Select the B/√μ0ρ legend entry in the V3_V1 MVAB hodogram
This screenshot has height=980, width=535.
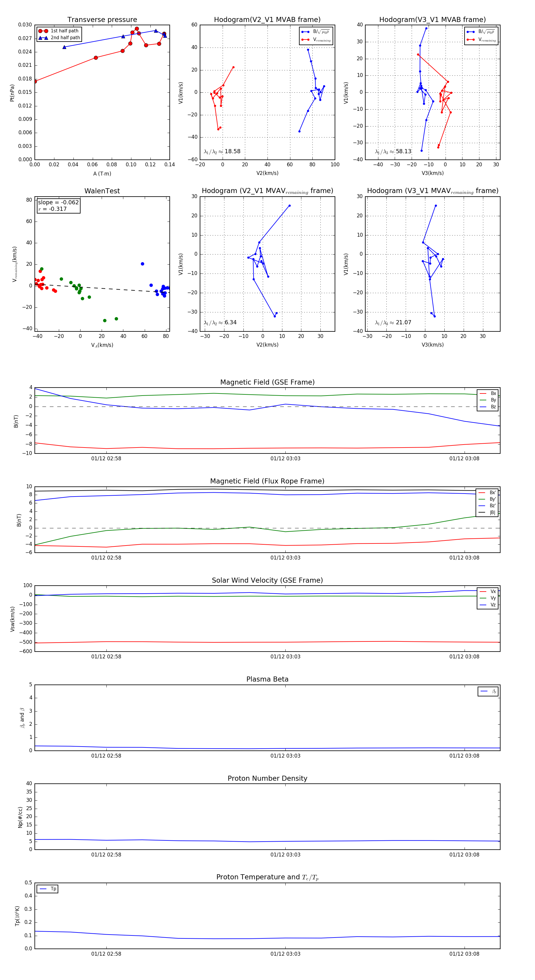(x=481, y=32)
